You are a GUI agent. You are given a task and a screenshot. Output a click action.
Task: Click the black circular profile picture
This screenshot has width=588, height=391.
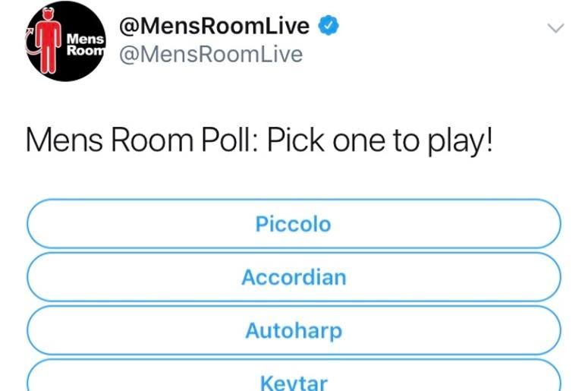pos(66,41)
